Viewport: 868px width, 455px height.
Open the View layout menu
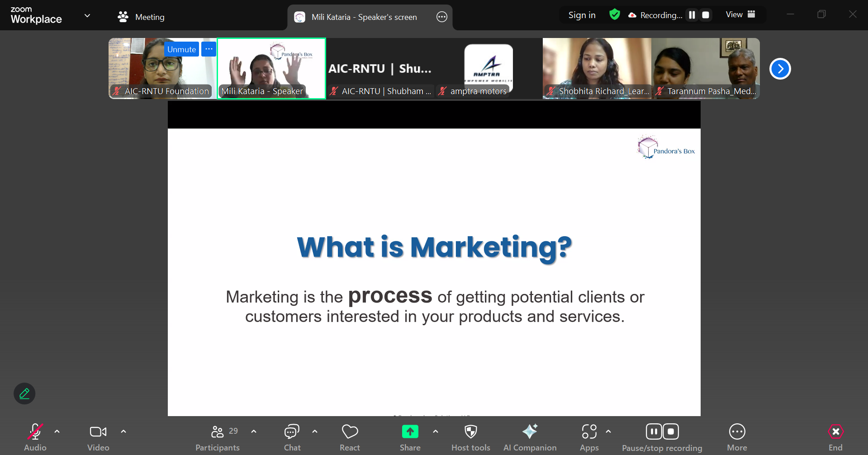pyautogui.click(x=740, y=15)
